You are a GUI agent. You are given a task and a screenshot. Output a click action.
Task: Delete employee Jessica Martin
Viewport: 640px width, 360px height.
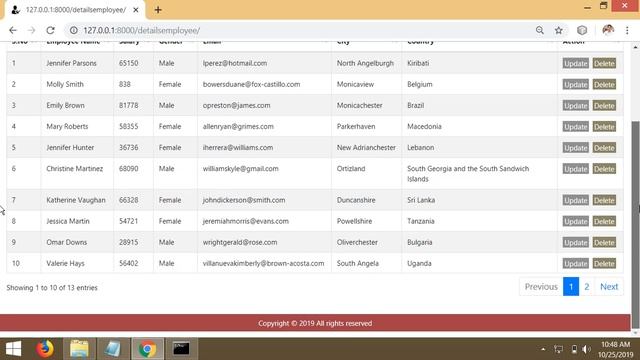click(x=604, y=221)
